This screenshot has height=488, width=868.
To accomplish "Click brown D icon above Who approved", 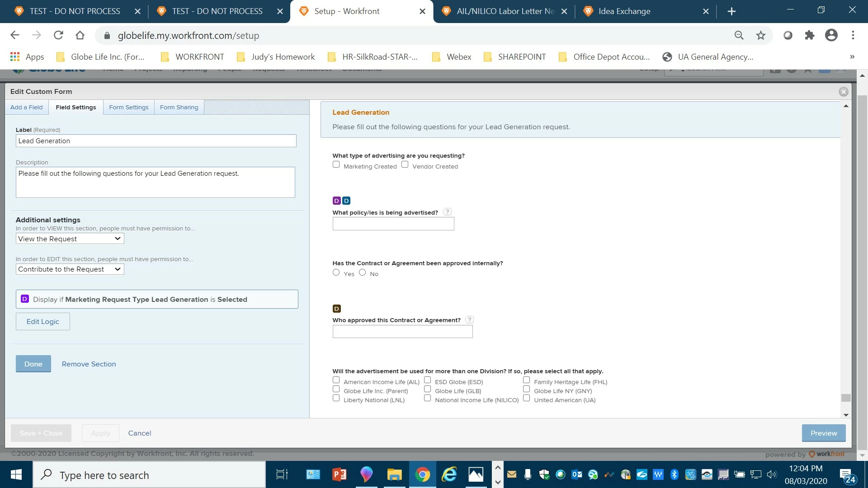I will [x=336, y=309].
